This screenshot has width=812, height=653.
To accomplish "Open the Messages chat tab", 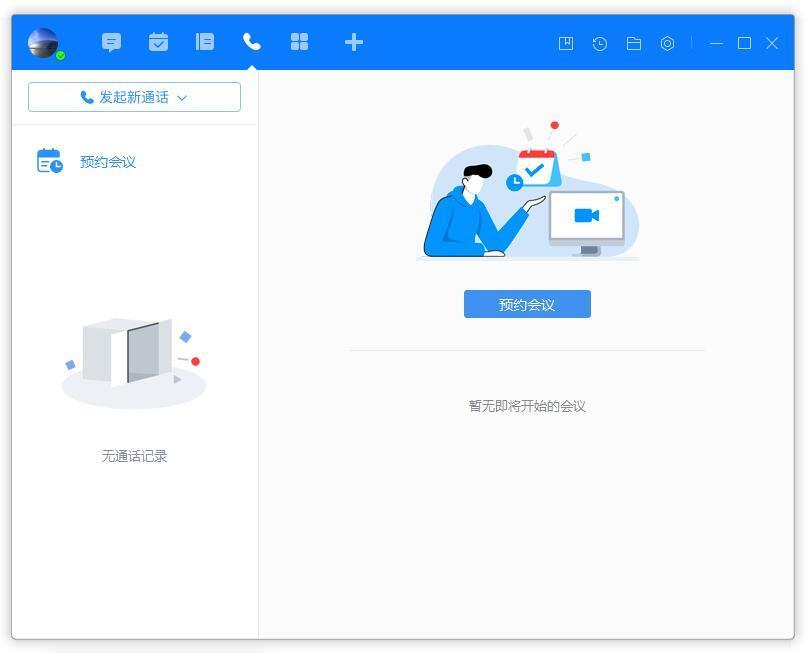I will (111, 42).
